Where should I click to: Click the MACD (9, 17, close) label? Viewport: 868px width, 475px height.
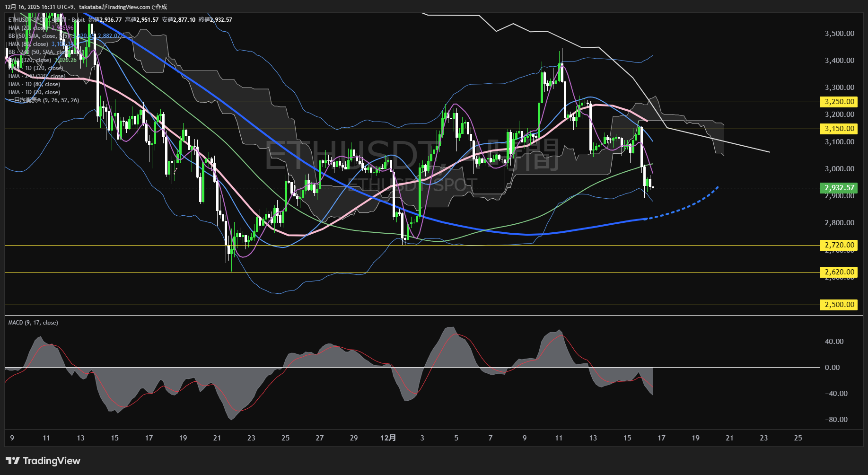tap(33, 323)
